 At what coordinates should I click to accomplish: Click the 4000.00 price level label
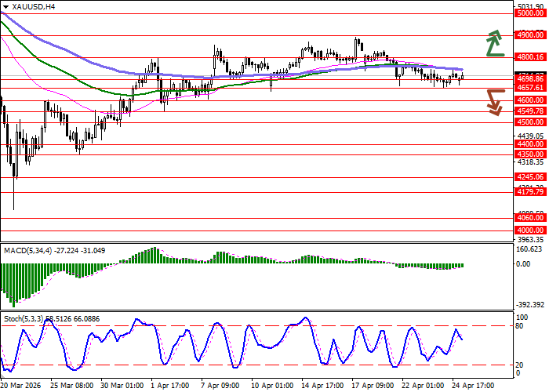click(530, 230)
